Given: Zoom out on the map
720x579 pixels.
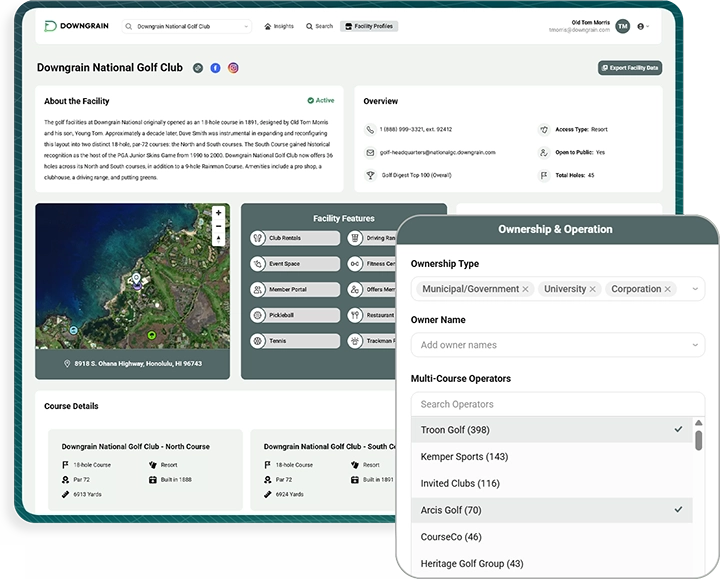Looking at the screenshot, I should (218, 226).
